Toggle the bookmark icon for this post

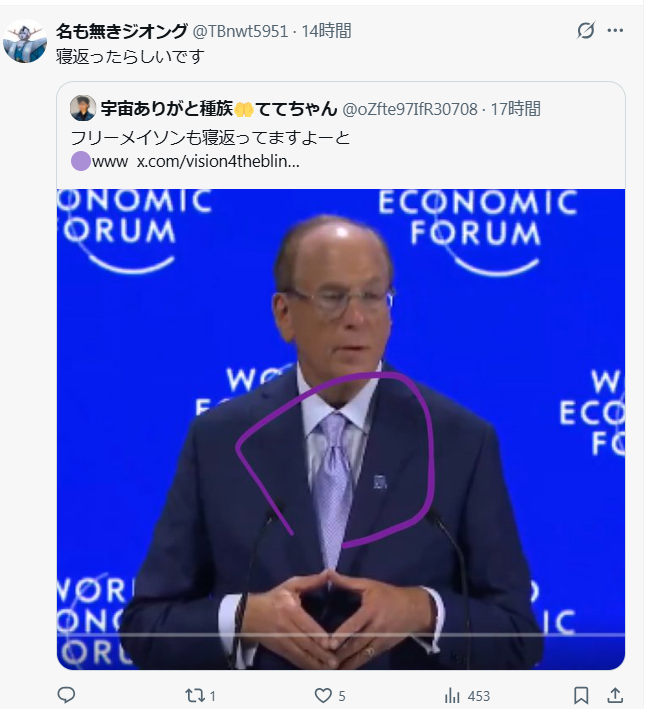[581, 695]
